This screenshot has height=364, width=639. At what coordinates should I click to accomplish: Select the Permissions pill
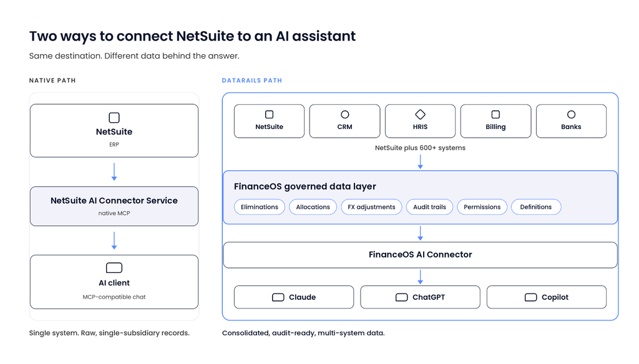point(482,207)
